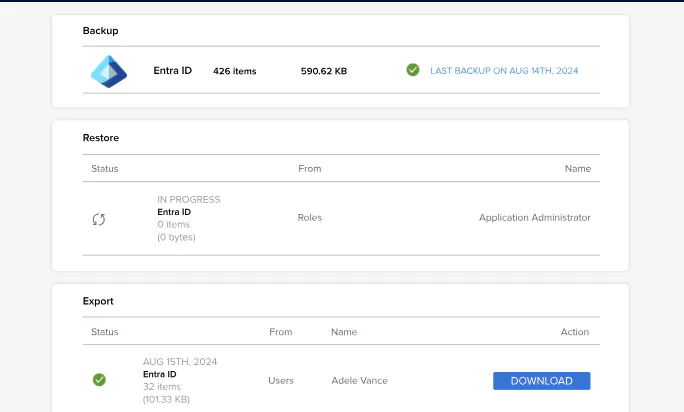The image size is (684, 412).
Task: Click the IN PROGRESS status text
Action: tap(188, 199)
